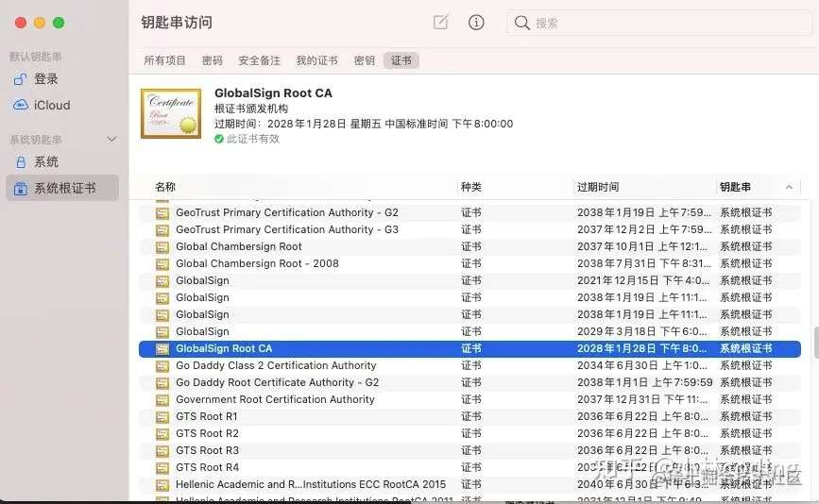Toggle sort direction on Keychain column arrow
The width and height of the screenshot is (819, 504).
[789, 187]
